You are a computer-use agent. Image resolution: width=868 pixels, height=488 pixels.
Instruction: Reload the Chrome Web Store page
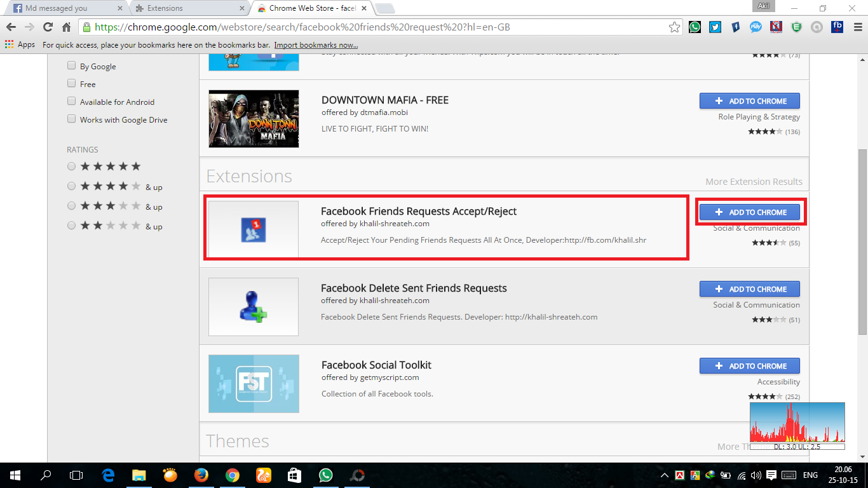pos(48,27)
